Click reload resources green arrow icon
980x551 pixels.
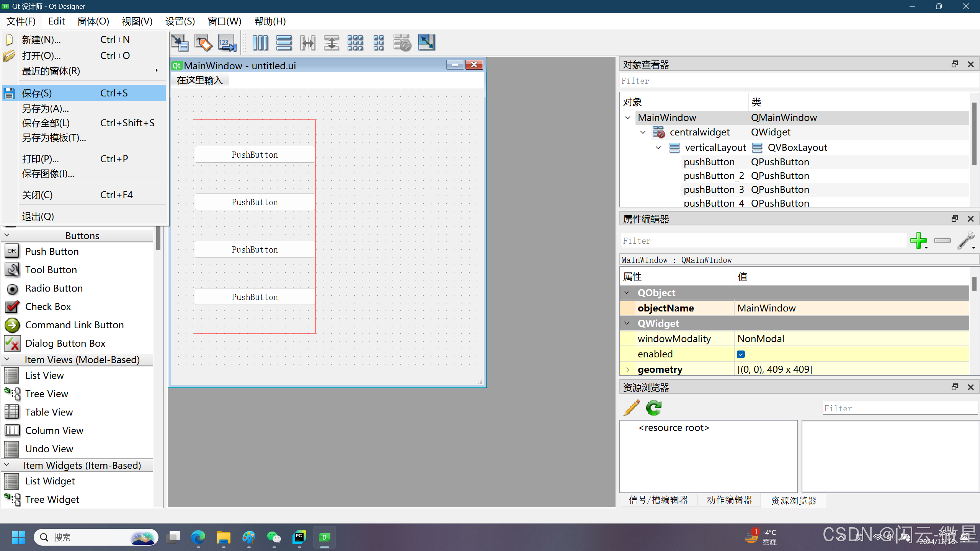pyautogui.click(x=653, y=408)
